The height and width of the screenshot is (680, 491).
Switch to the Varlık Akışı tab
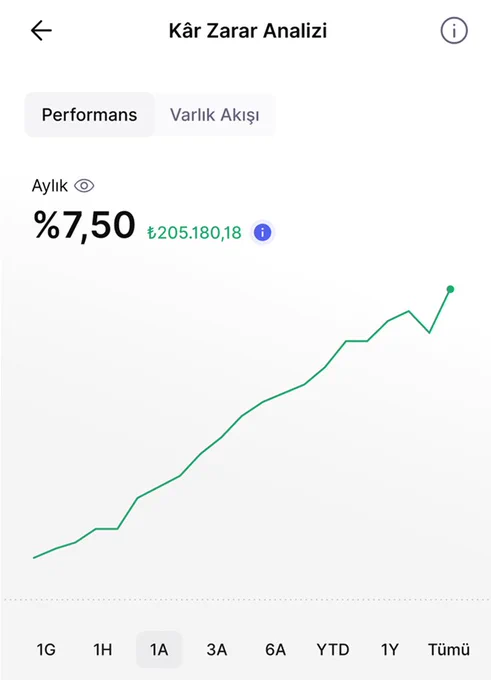coord(215,115)
